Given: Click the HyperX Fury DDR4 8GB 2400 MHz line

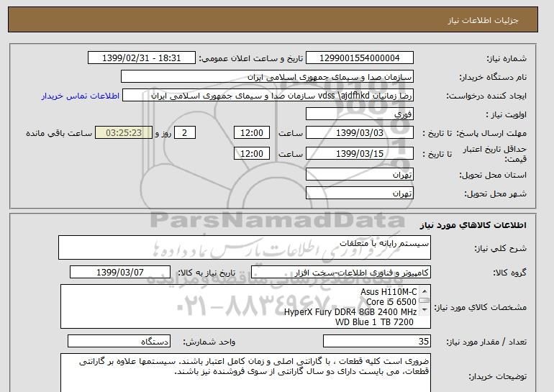Looking at the screenshot, I should [x=350, y=312].
